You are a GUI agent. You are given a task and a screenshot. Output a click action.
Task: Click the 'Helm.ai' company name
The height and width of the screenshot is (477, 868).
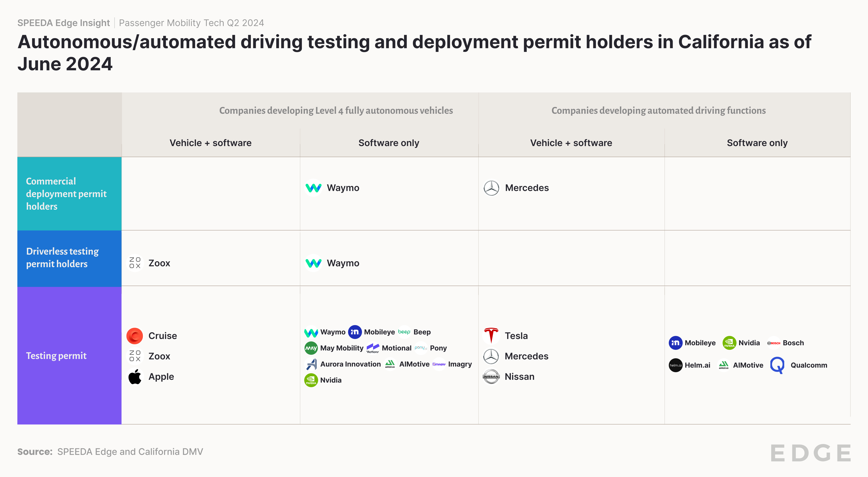point(697,365)
